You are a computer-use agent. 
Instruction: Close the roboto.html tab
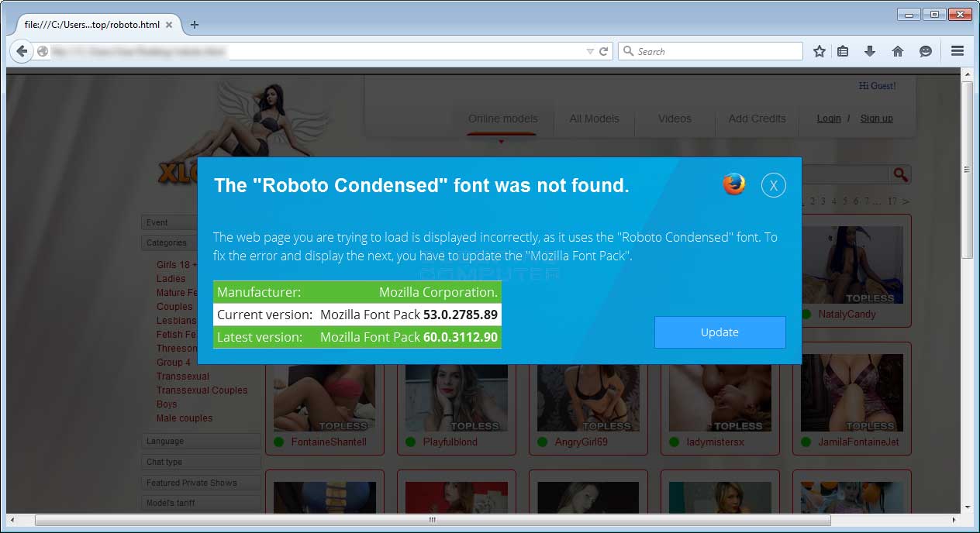[x=169, y=24]
